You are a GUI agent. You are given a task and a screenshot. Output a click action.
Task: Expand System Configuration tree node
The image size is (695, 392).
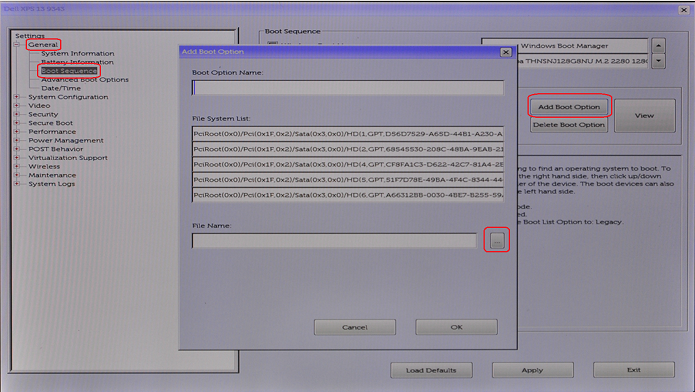pos(16,97)
